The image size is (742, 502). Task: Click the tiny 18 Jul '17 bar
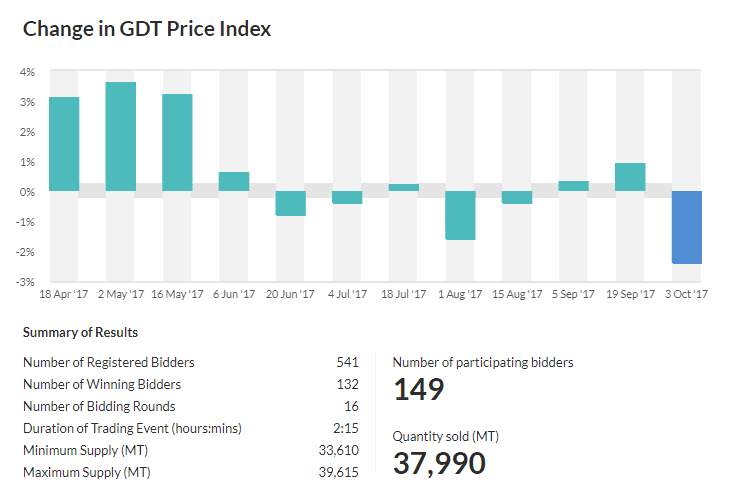[x=404, y=187]
